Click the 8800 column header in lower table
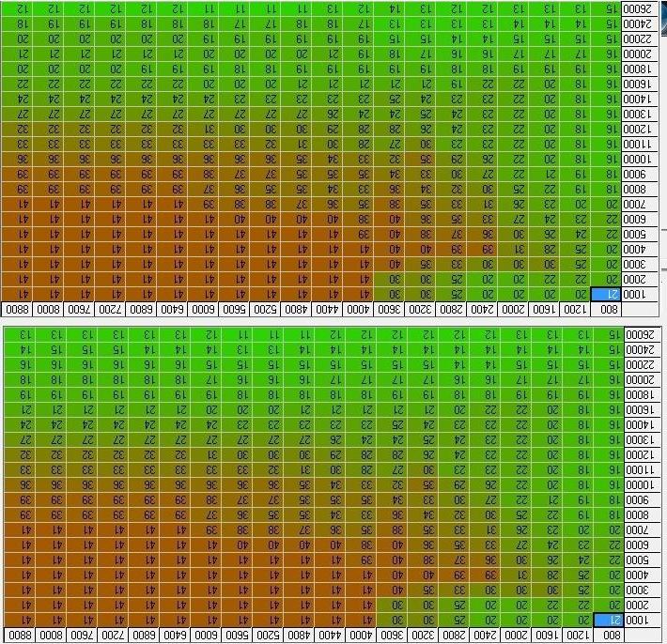 point(19,636)
